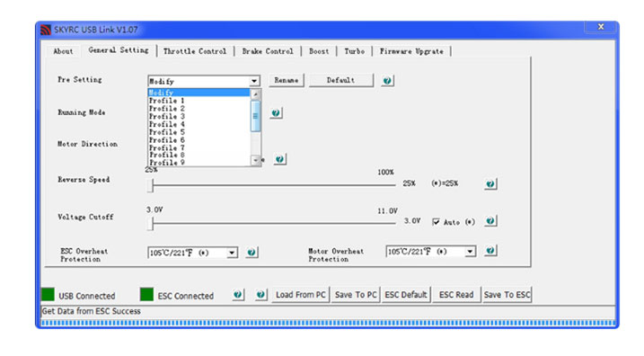
Task: Show help for Voltage Cutoff
Action: (x=490, y=221)
